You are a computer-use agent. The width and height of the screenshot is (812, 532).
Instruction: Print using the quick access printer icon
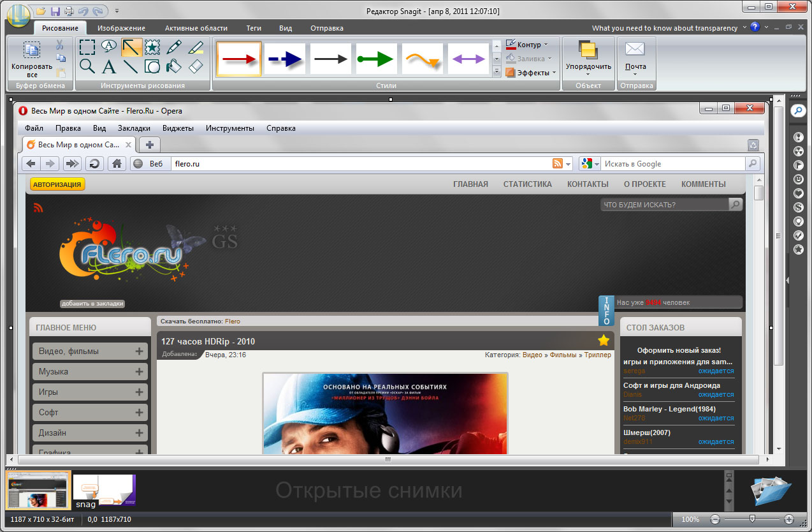pyautogui.click(x=68, y=11)
